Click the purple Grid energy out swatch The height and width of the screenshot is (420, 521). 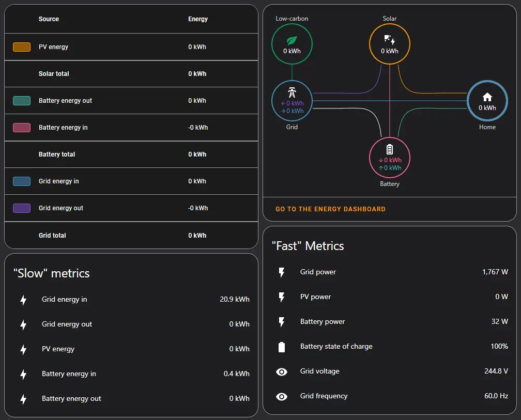pyautogui.click(x=22, y=208)
